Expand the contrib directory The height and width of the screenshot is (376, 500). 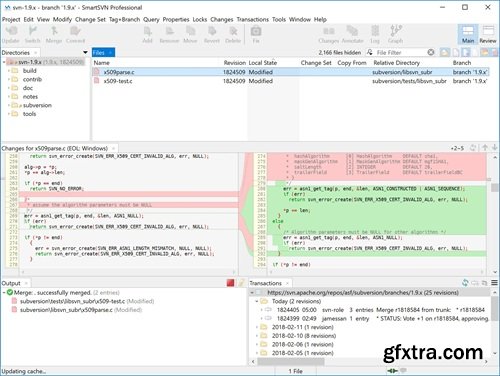click(9, 79)
